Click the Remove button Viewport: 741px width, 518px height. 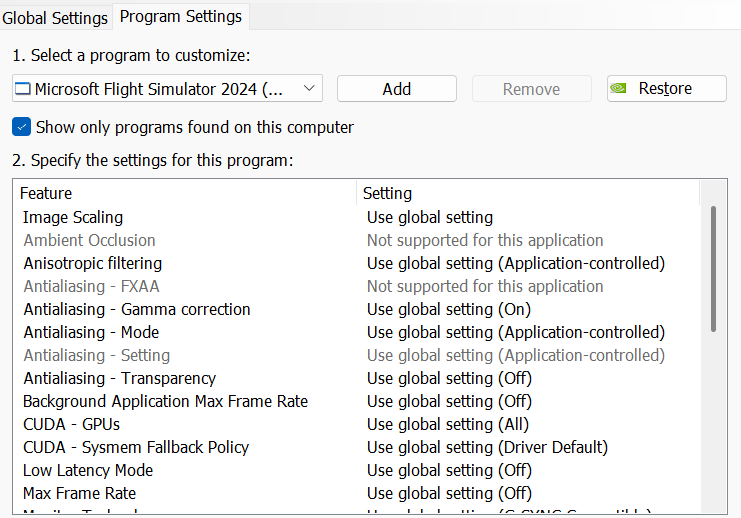click(532, 89)
